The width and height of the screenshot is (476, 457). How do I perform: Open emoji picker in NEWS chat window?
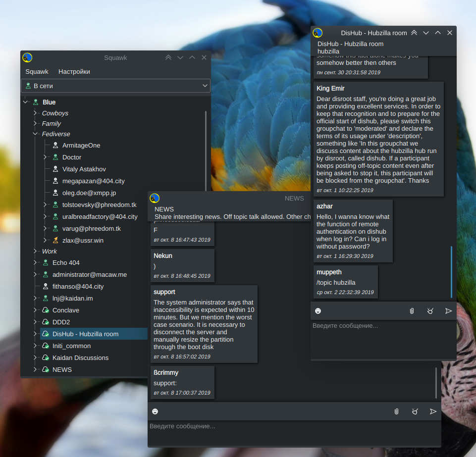pos(155,411)
